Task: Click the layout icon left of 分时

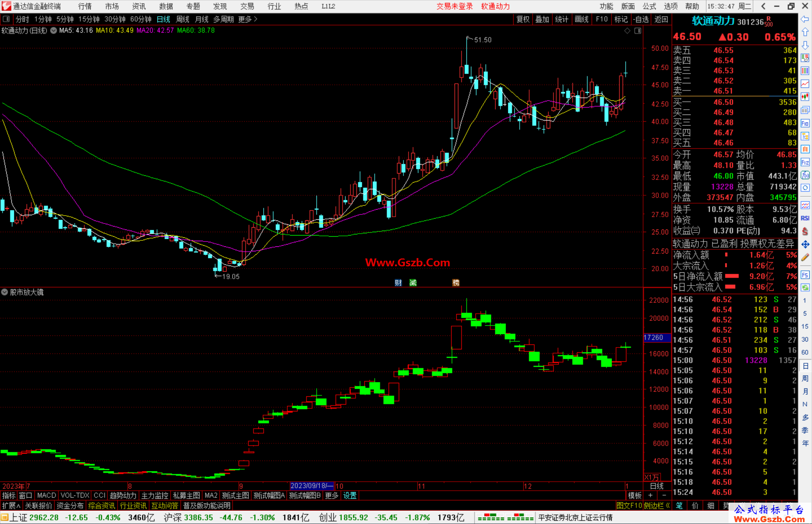Action: 6,19
